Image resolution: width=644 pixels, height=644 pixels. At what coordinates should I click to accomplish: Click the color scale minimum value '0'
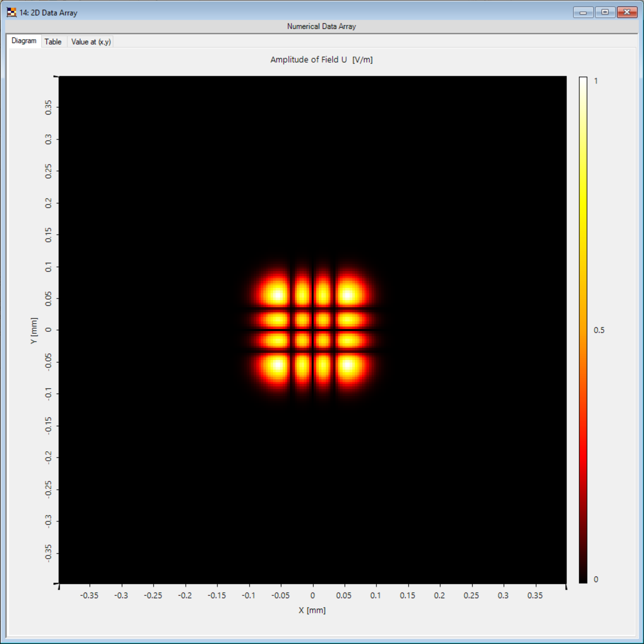coord(596,579)
